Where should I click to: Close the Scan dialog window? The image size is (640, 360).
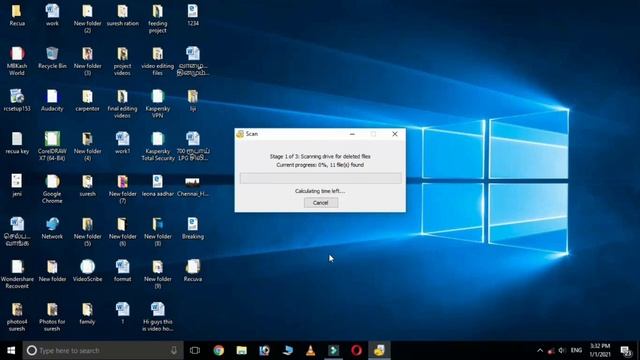pyautogui.click(x=395, y=134)
